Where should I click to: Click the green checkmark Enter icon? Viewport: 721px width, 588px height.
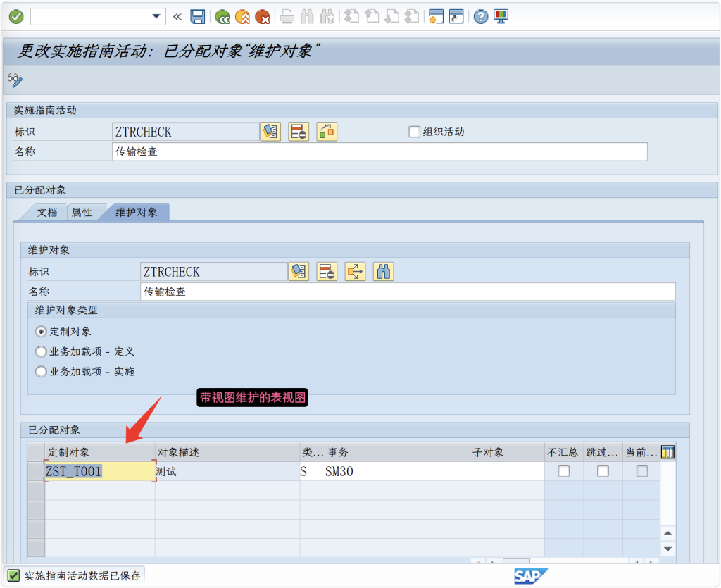point(16,16)
